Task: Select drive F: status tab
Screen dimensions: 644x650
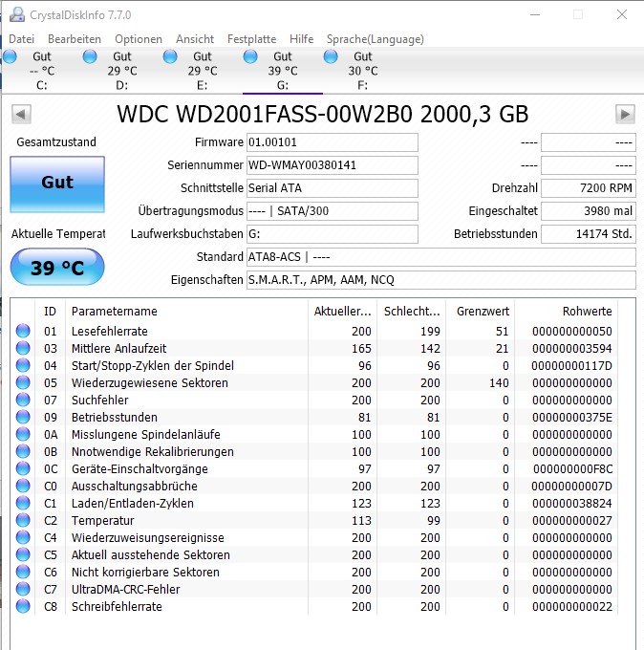Action: point(363,71)
